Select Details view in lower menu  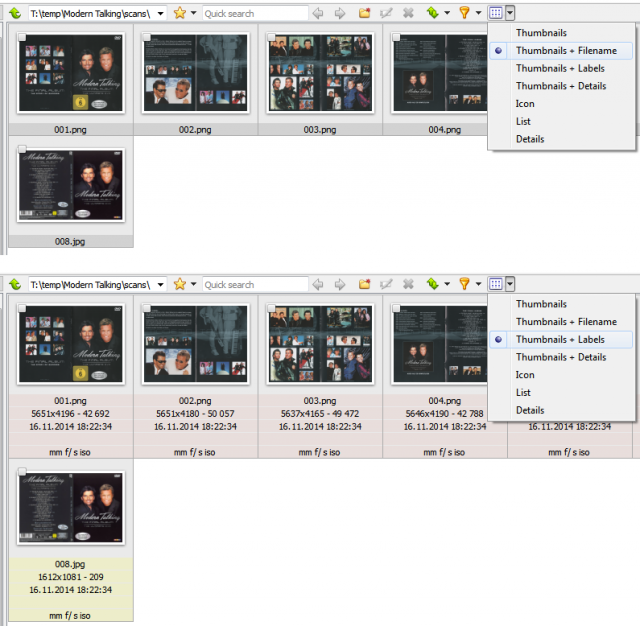pyautogui.click(x=561, y=410)
